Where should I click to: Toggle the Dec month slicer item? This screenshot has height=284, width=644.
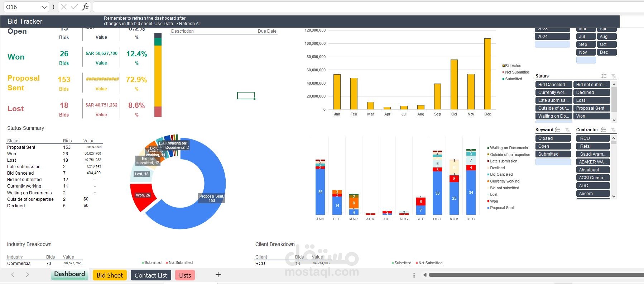[x=607, y=52]
